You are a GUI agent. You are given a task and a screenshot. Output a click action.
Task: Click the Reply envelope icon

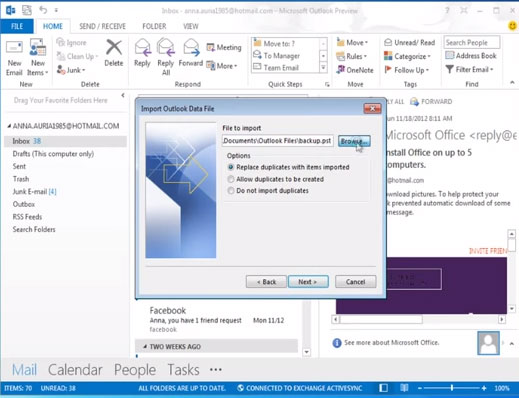click(142, 47)
